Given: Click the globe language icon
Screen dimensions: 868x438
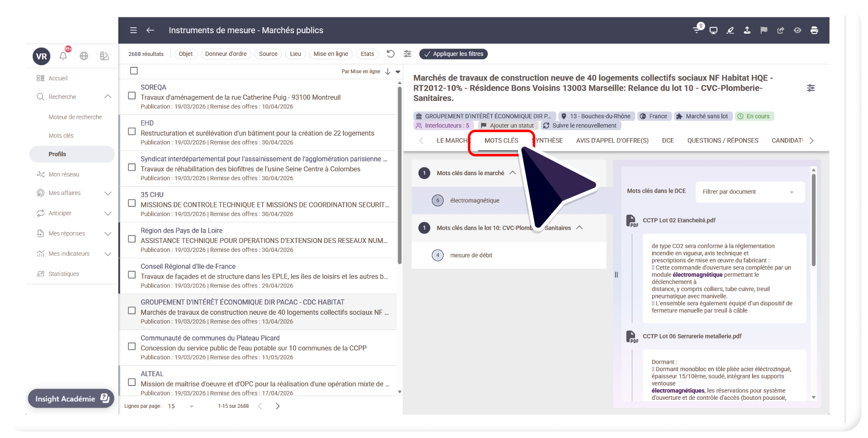Looking at the screenshot, I should [84, 56].
